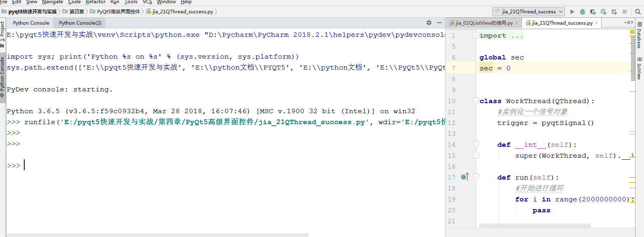
Task: Click PyQt5高级界面控件 breadcrumb
Action: pyautogui.click(x=114, y=12)
